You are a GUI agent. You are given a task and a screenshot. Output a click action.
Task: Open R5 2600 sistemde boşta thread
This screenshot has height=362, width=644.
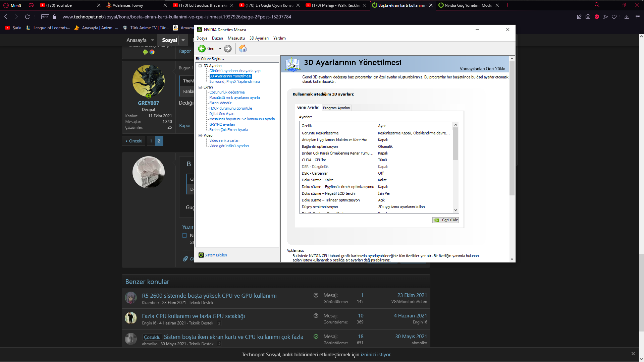(209, 296)
